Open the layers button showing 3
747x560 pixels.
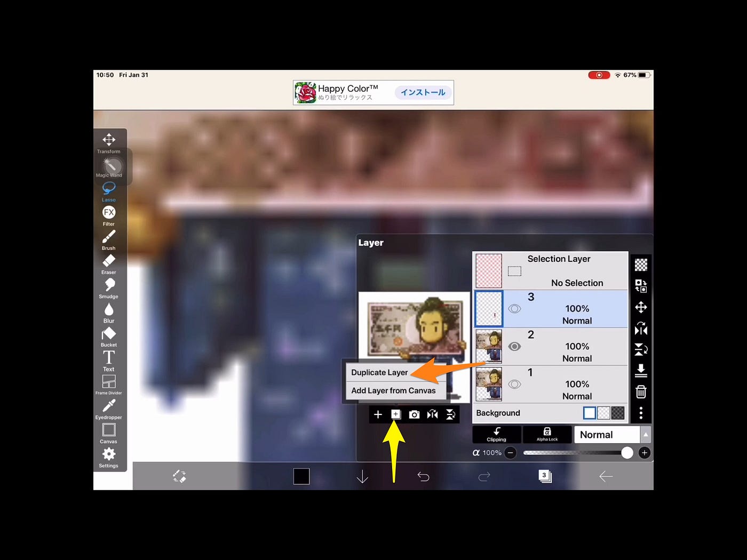pos(545,476)
